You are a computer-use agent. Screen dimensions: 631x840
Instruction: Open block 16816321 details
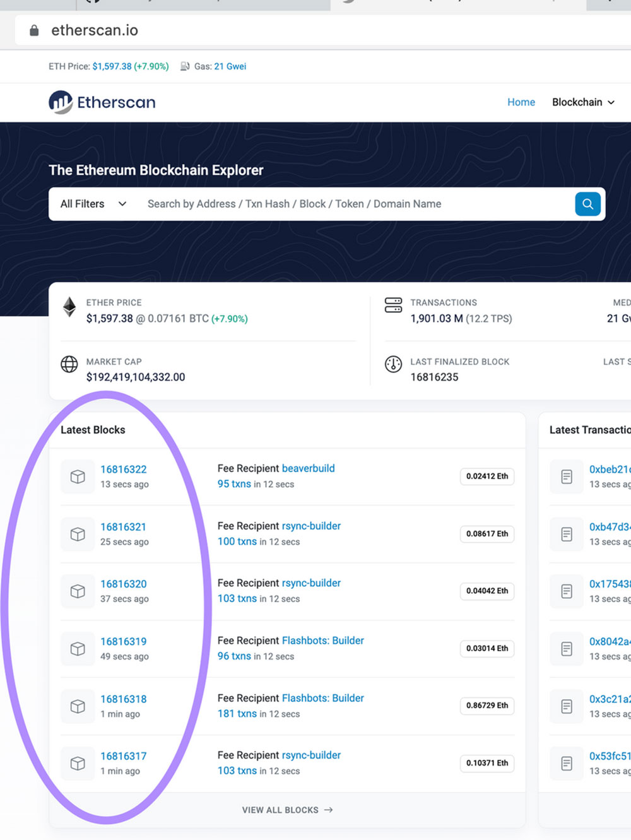pos(123,527)
